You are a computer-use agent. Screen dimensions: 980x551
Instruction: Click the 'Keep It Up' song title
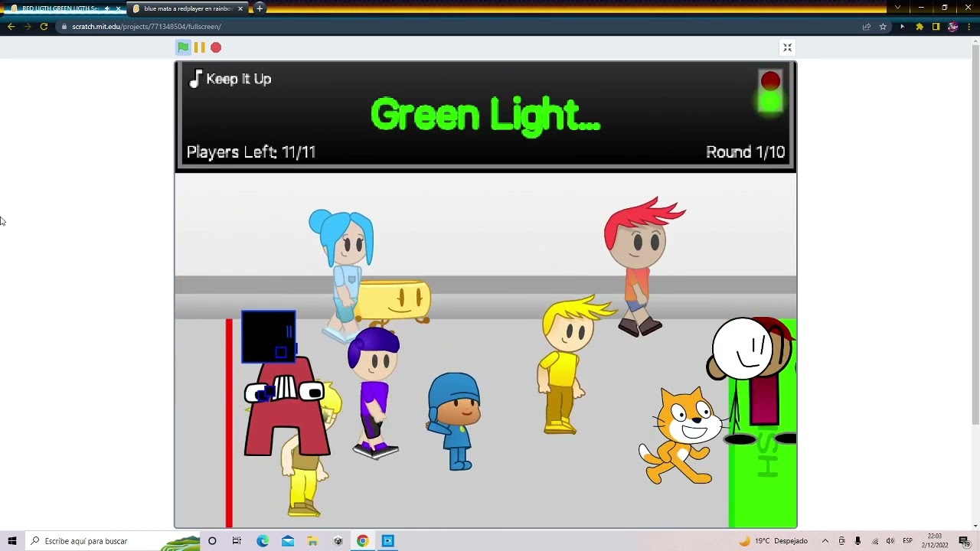tap(239, 79)
